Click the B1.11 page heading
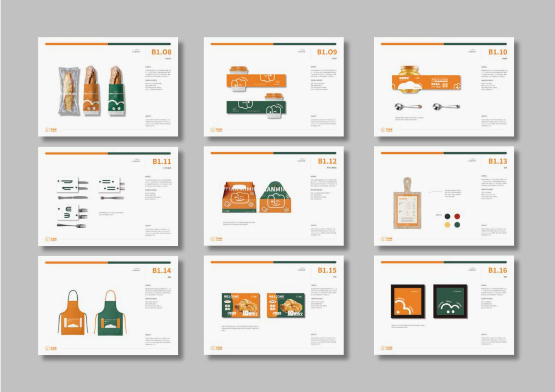This screenshot has height=392, width=555. pos(161,161)
